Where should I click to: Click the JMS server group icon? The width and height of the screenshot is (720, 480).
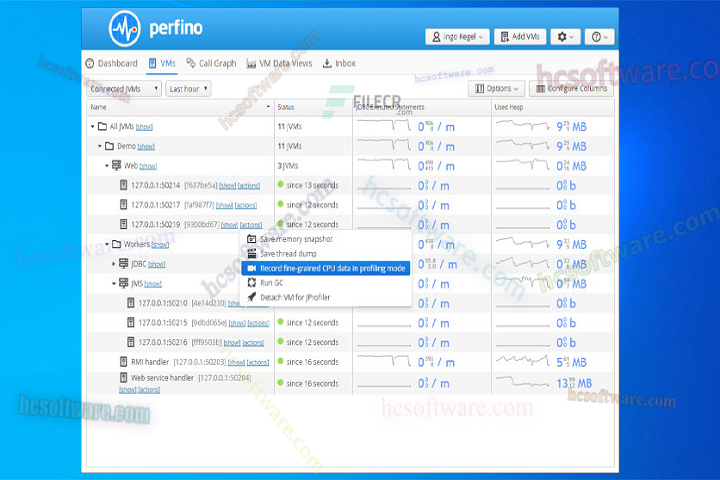pyautogui.click(x=124, y=283)
